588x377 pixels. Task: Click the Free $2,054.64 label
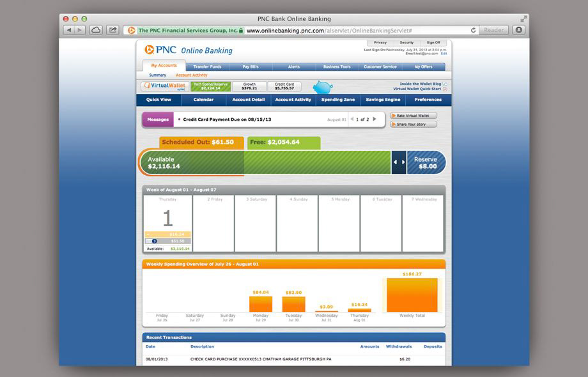[284, 142]
